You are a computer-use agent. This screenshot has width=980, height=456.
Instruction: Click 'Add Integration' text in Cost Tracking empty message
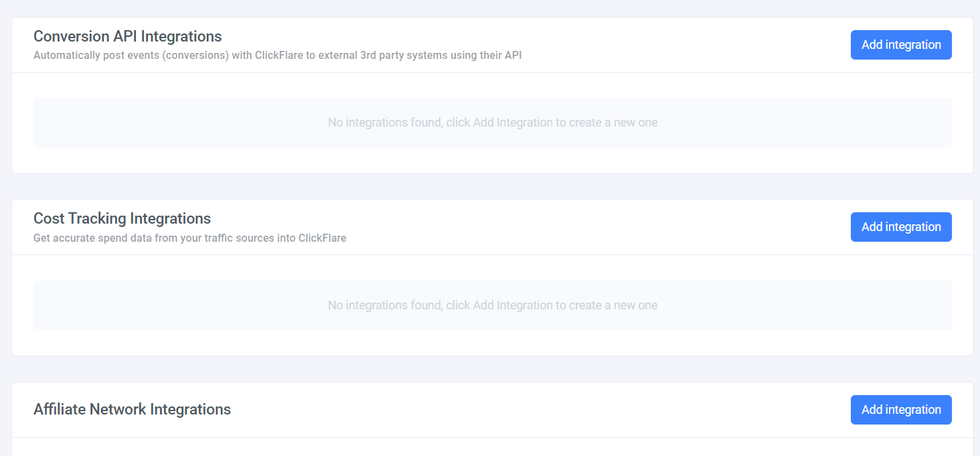pyautogui.click(x=513, y=305)
